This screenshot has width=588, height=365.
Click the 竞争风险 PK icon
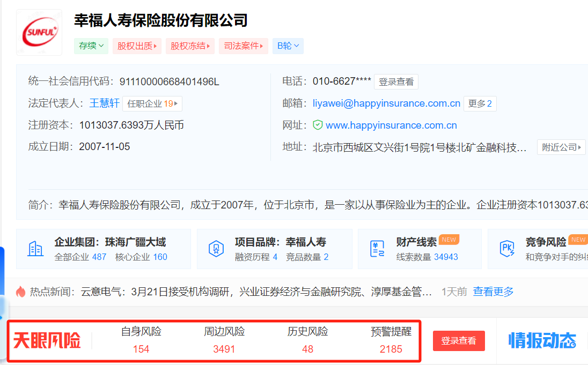click(x=507, y=249)
